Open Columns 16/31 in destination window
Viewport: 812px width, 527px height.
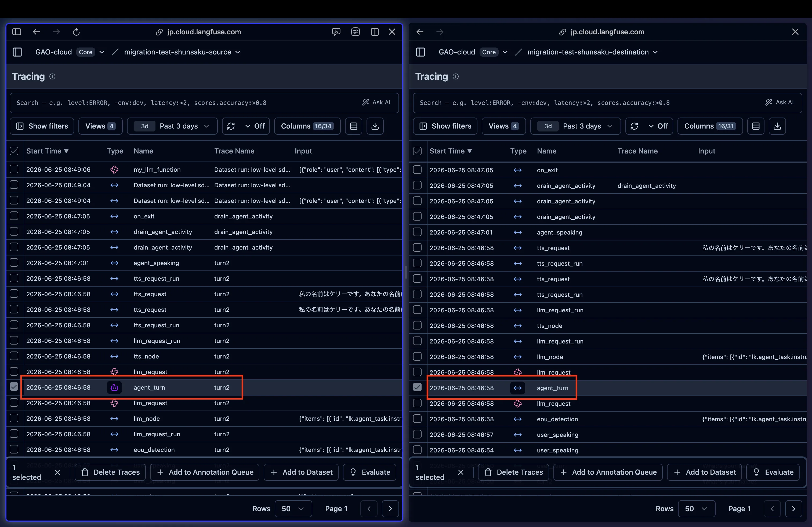(710, 126)
